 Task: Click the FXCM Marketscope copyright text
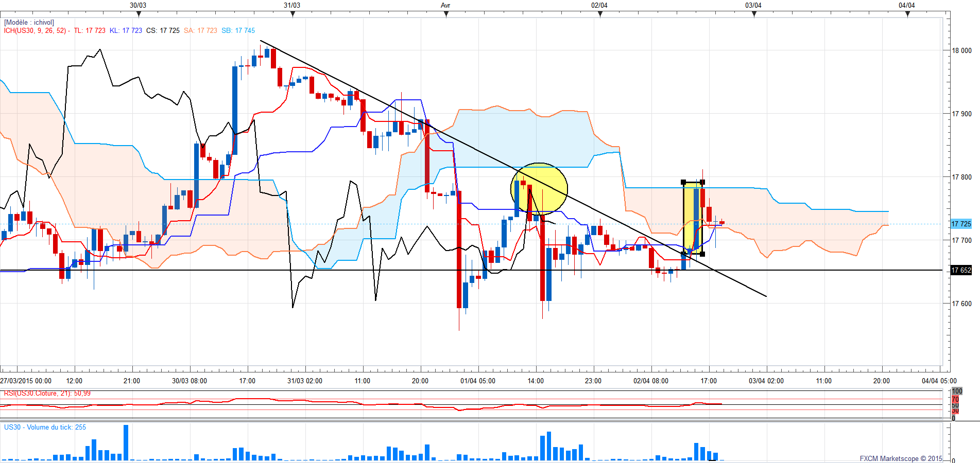coord(901,458)
